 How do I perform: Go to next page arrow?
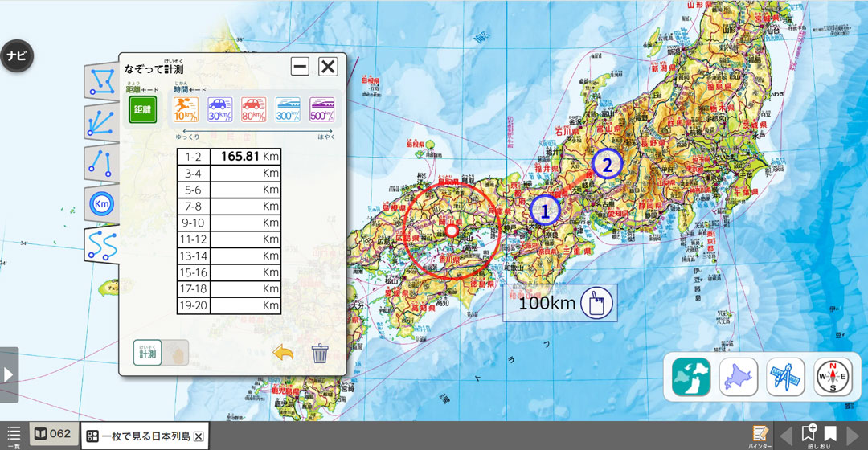coord(853,436)
